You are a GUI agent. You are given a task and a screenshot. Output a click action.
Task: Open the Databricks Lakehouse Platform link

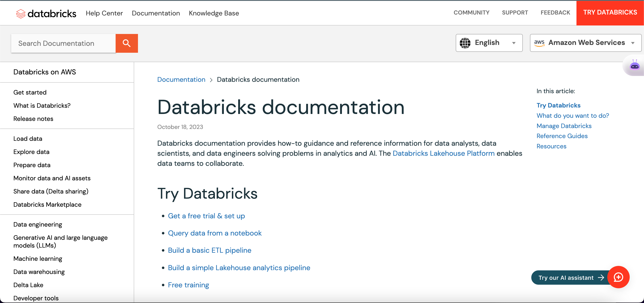tap(443, 153)
